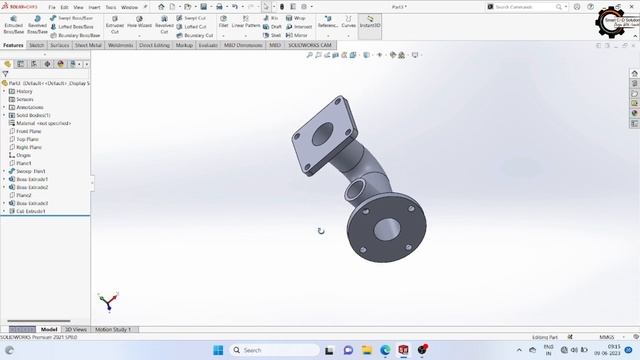Viewport: 640px width, 360px height.
Task: Select the Wrap feature tool
Action: pos(296,18)
